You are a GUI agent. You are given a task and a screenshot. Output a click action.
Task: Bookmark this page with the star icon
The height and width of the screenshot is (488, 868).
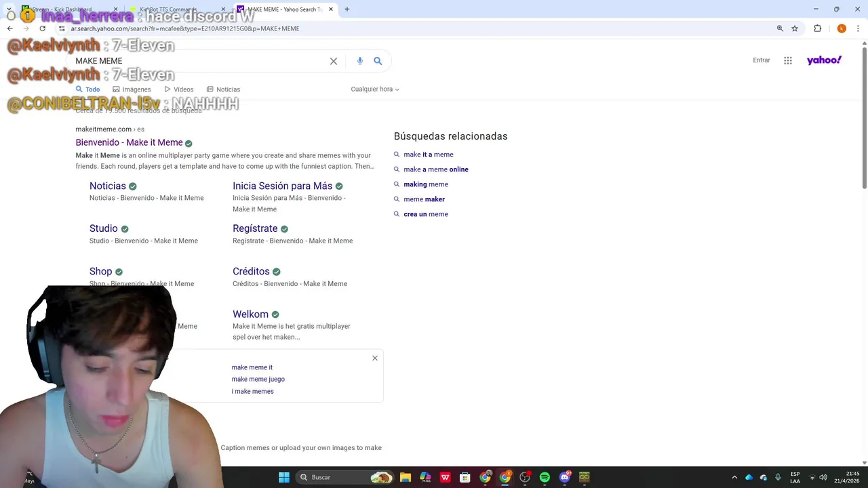795,28
